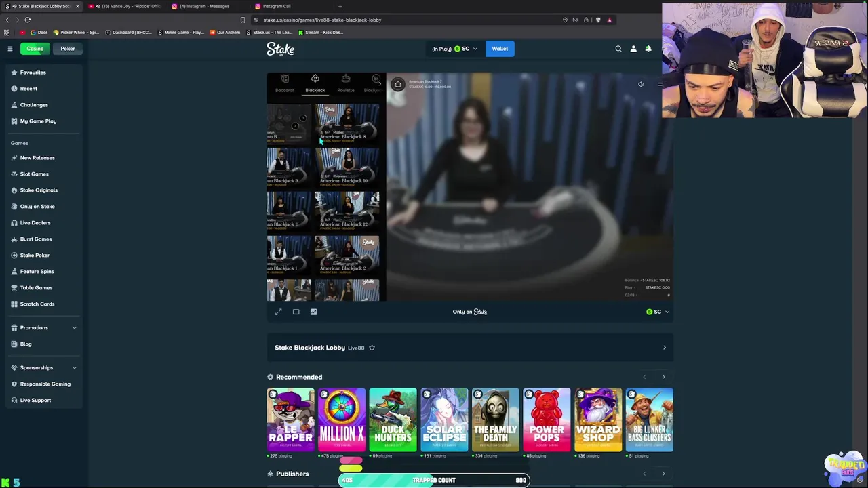Click the Wallet button
The image size is (868, 488).
coord(500,49)
